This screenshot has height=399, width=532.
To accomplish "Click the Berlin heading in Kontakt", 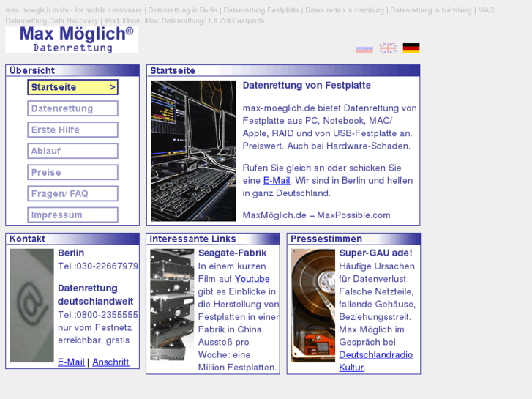I will point(71,253).
